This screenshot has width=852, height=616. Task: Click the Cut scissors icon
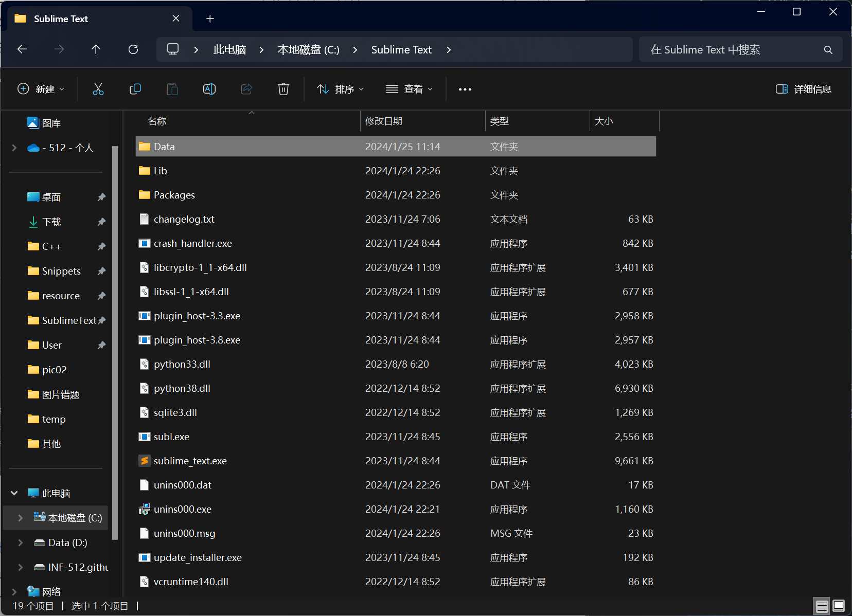(98, 89)
